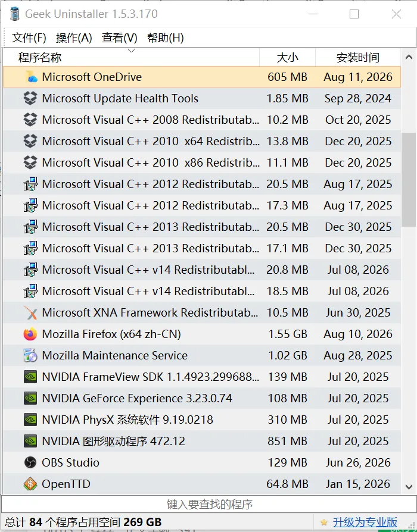The width and height of the screenshot is (417, 532).
Task: Click Microsoft XNA Framework icon
Action: point(30,313)
